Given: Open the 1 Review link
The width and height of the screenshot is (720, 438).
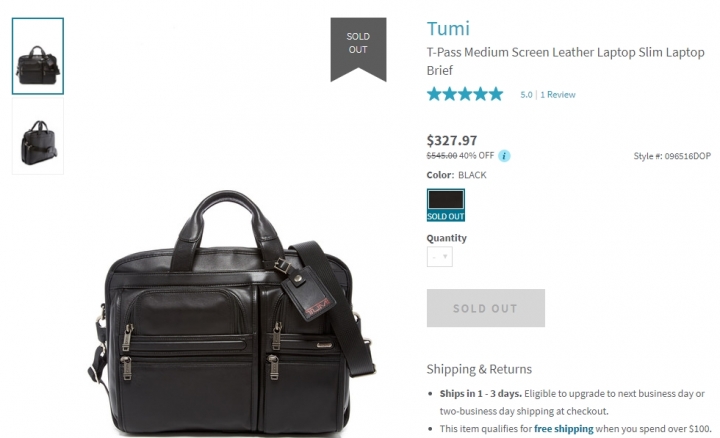Looking at the screenshot, I should [x=557, y=95].
